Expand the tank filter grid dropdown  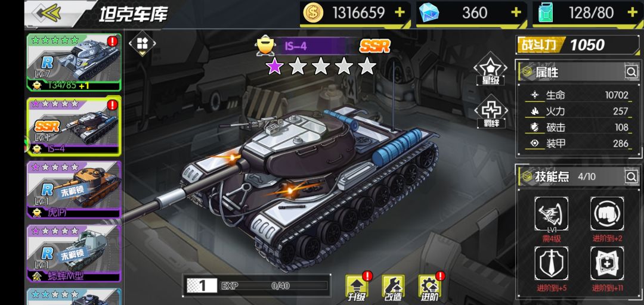point(142,44)
